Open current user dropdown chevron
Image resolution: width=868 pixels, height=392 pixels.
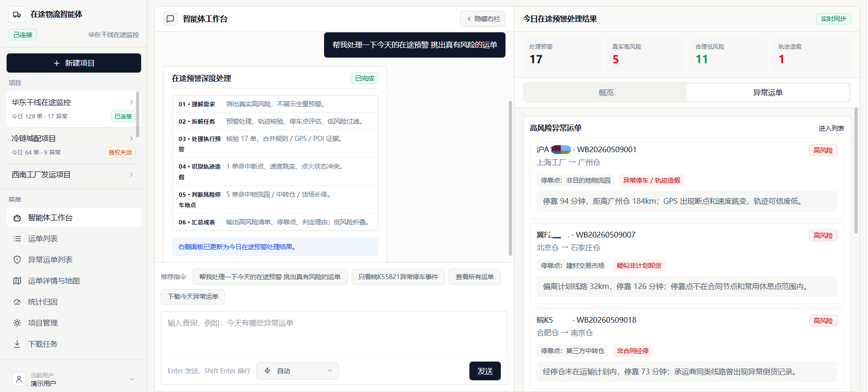[x=132, y=379]
